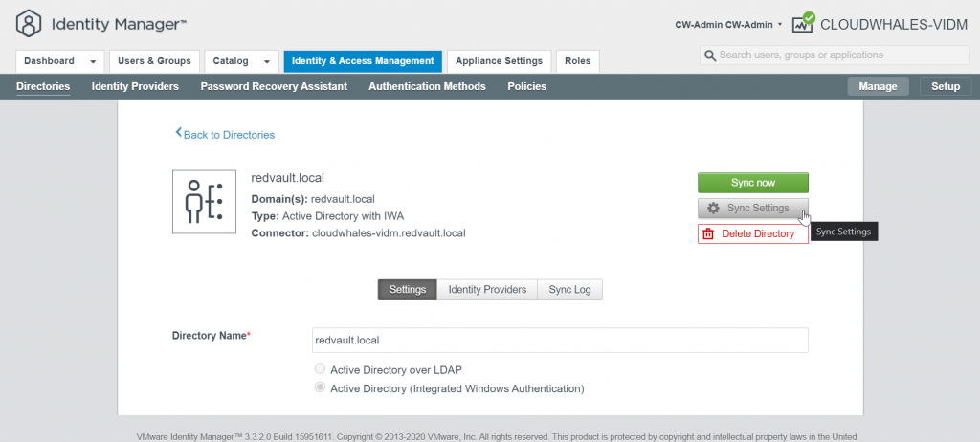This screenshot has width=980, height=442.
Task: Click the gear icon on Sync Settings
Action: click(x=713, y=209)
